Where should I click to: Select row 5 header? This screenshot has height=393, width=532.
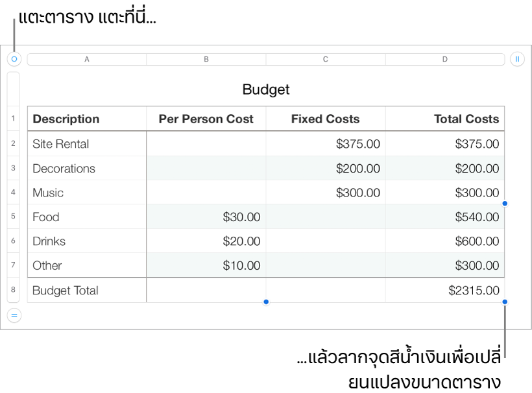tap(13, 217)
